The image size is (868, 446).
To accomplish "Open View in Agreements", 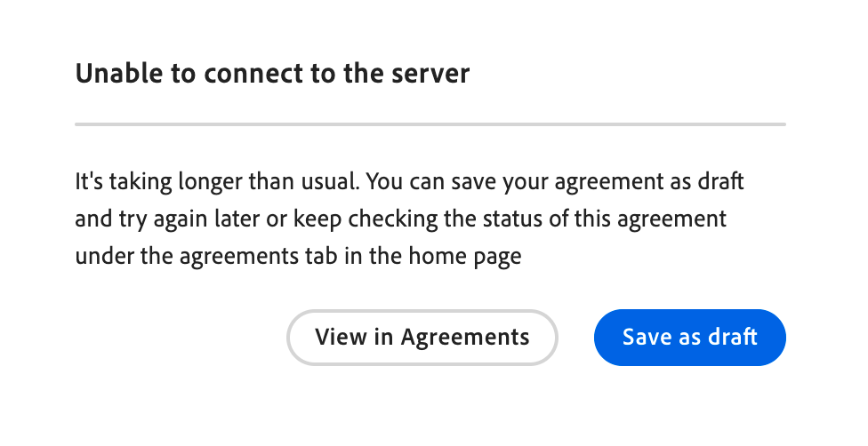I will (x=422, y=338).
